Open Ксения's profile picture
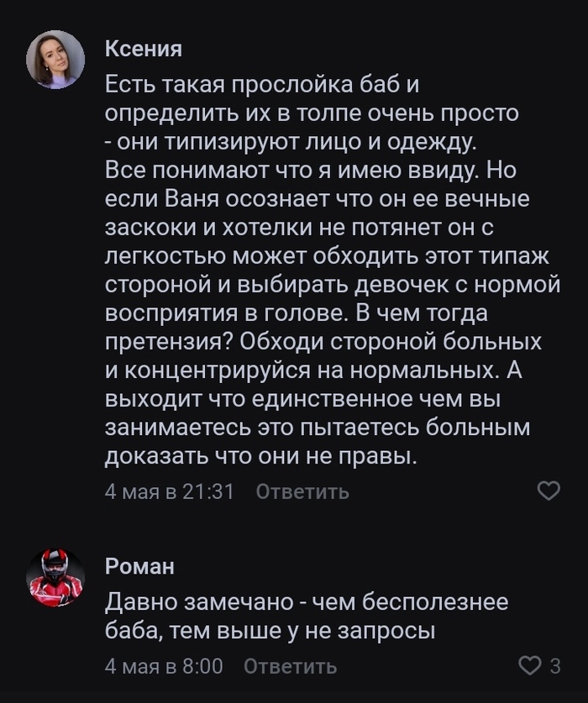Image resolution: width=588 pixels, height=703 pixels. [55, 60]
